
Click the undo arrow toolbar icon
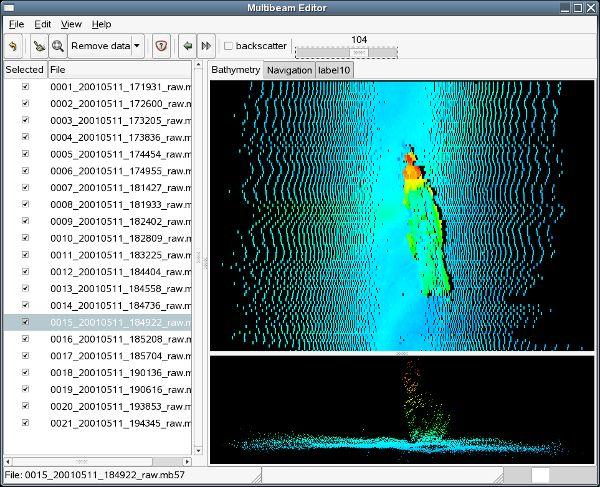click(x=13, y=46)
